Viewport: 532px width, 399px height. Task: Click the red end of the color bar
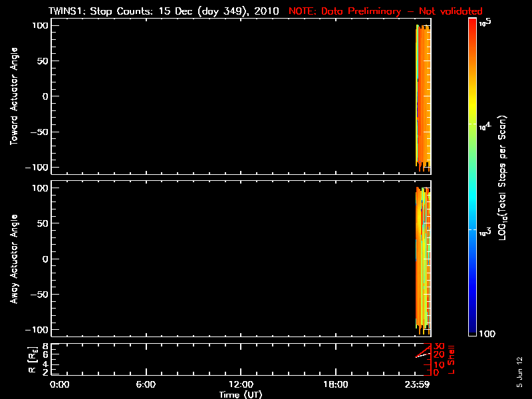[473, 27]
